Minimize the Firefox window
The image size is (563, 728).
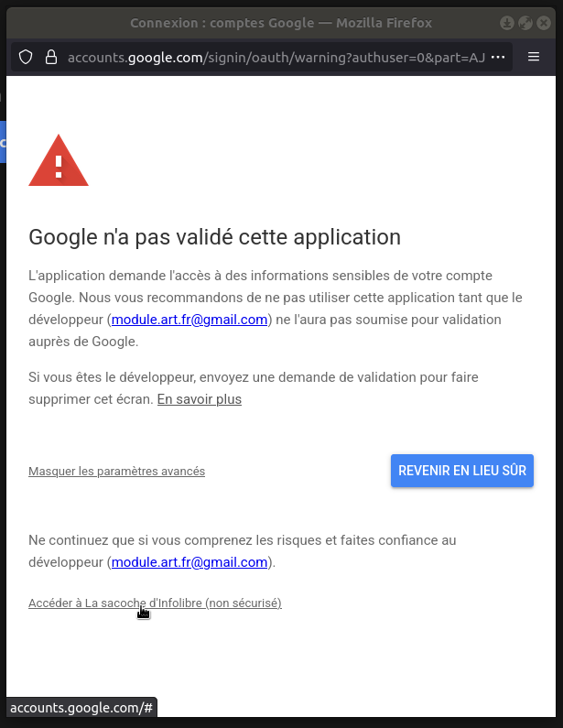click(x=507, y=23)
